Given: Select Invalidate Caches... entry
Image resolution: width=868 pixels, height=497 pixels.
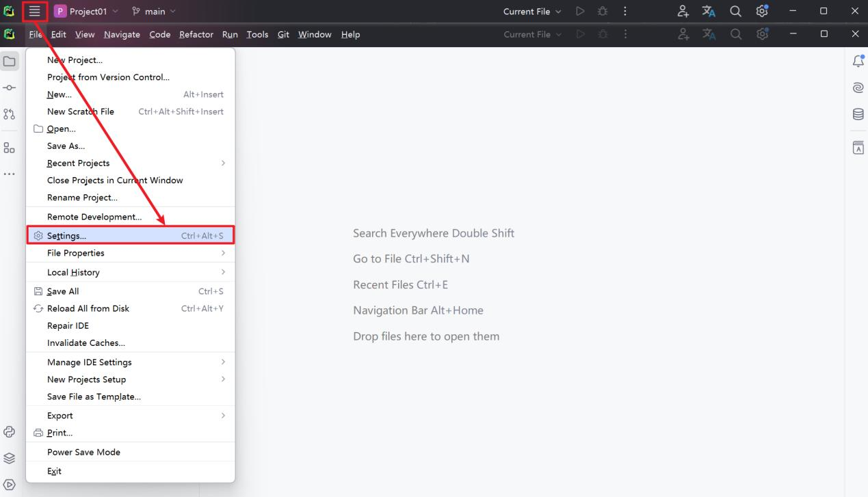Looking at the screenshot, I should click(130, 343).
